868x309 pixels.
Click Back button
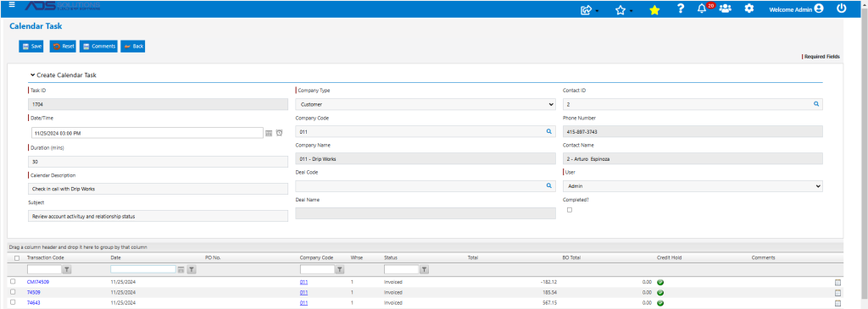pos(133,47)
